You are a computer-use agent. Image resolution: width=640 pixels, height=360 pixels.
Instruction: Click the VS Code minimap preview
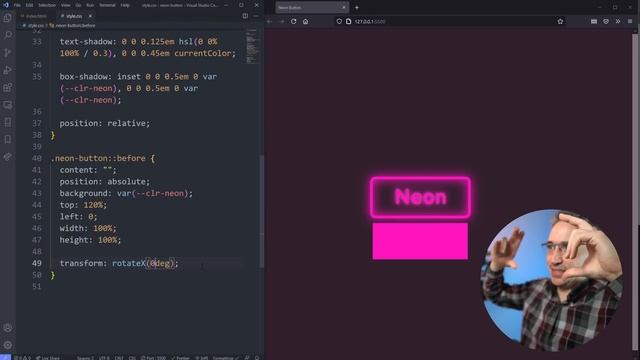[252, 46]
